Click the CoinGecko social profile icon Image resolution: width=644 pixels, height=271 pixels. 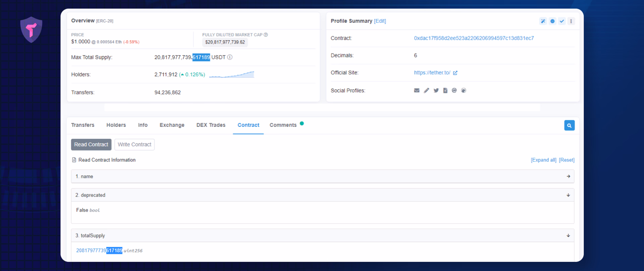[x=464, y=90]
